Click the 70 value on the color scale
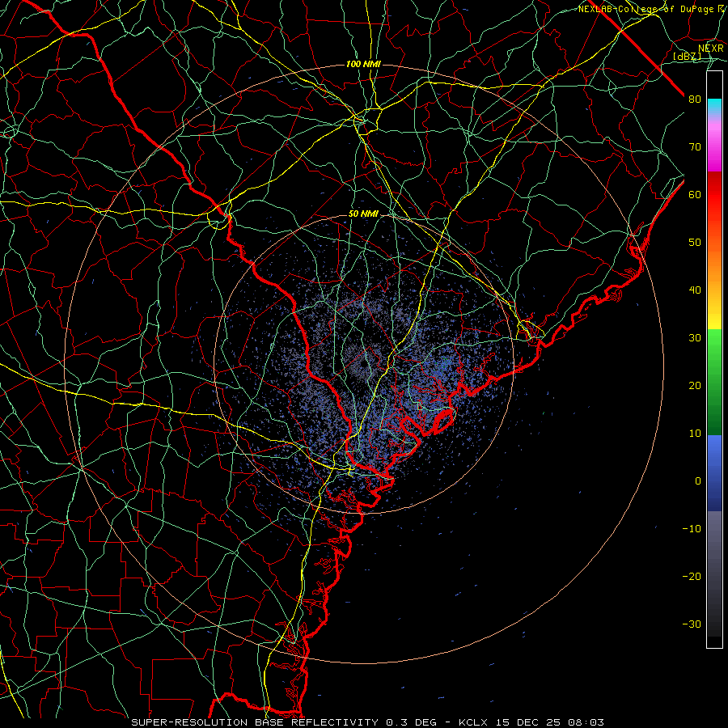The width and height of the screenshot is (728, 728). point(695,147)
